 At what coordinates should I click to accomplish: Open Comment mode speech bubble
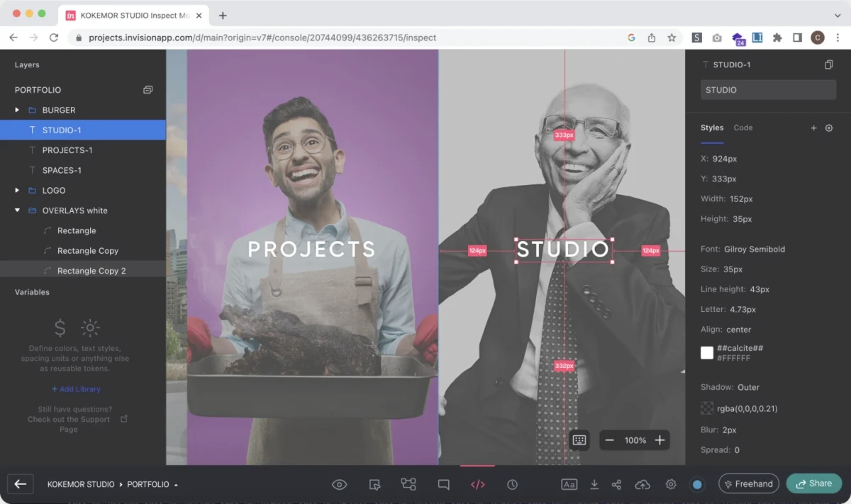443,484
